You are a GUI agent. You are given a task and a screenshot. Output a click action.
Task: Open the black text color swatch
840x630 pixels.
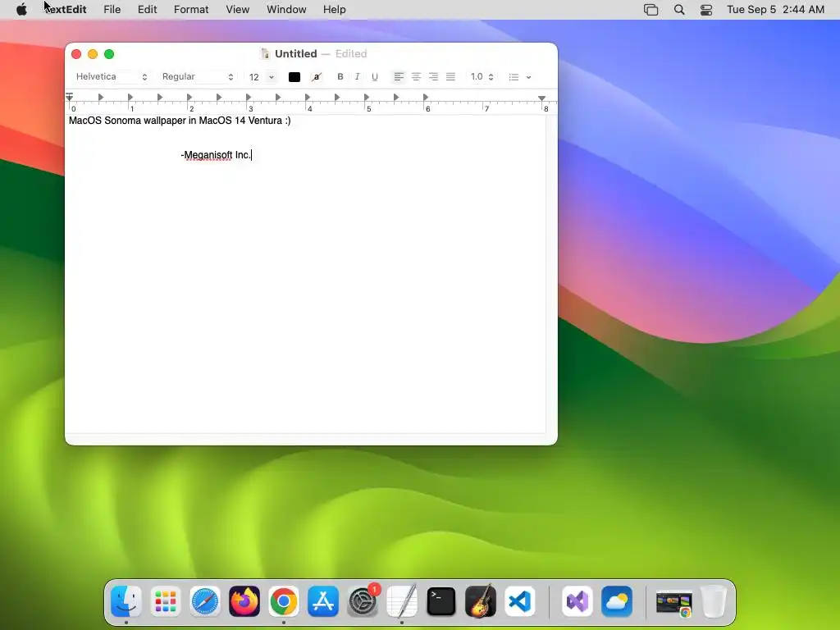(294, 77)
